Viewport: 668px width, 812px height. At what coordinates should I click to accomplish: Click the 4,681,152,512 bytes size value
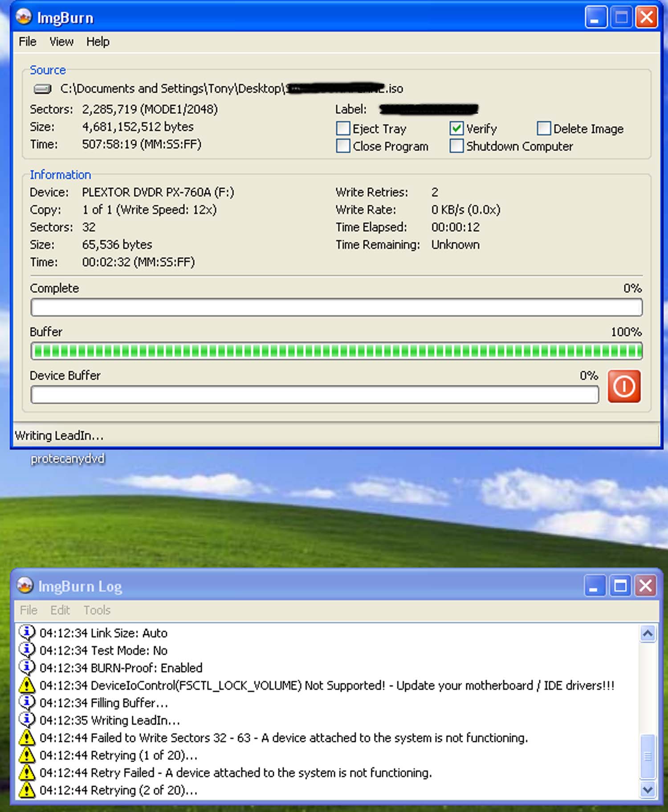click(138, 127)
